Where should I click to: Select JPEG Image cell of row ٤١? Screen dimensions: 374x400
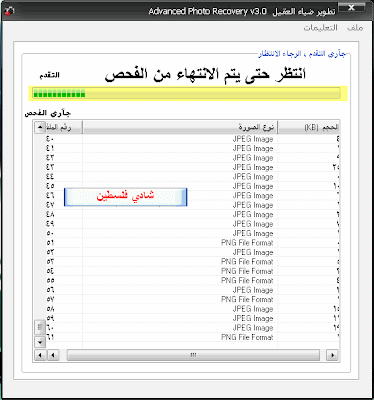point(253,148)
